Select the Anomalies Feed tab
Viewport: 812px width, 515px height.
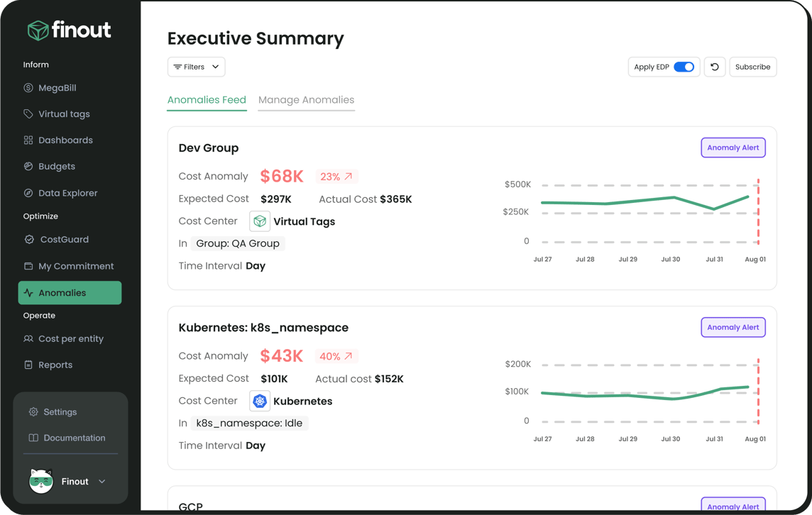207,100
